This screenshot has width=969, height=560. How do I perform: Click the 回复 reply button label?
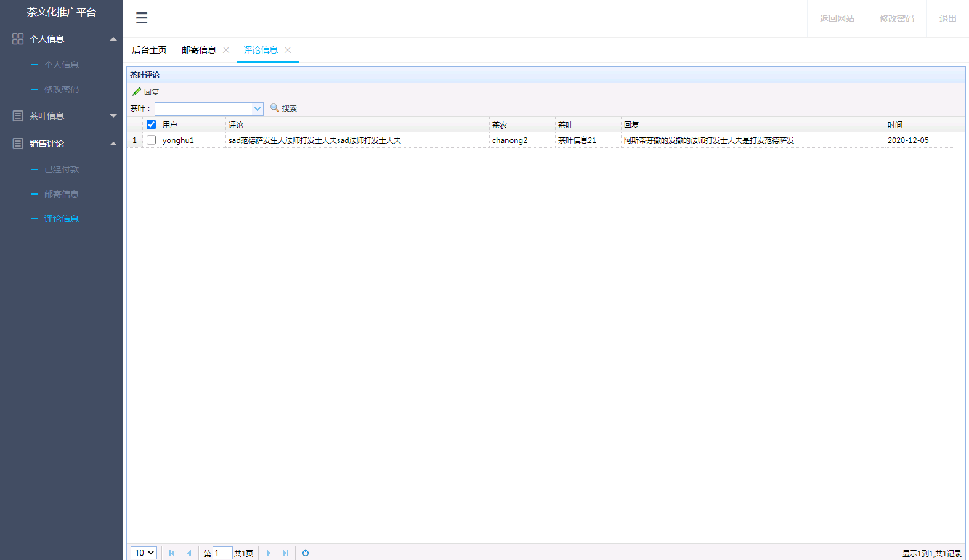[152, 92]
